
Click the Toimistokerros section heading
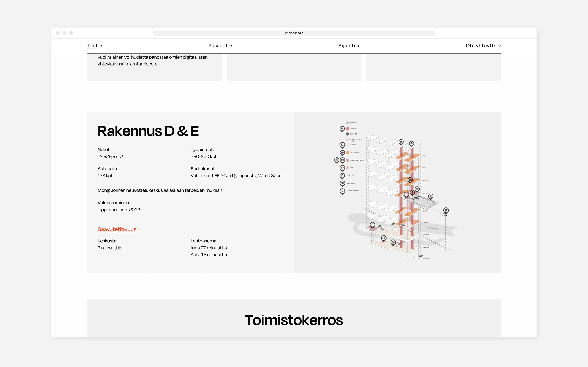(x=294, y=320)
